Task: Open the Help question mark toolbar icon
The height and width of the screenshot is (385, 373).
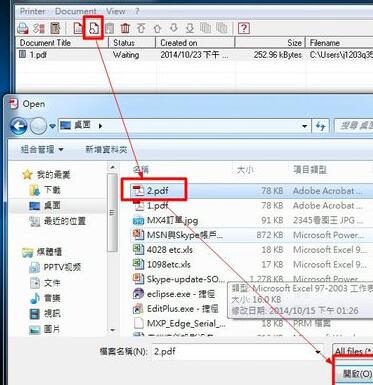Action: point(244,28)
